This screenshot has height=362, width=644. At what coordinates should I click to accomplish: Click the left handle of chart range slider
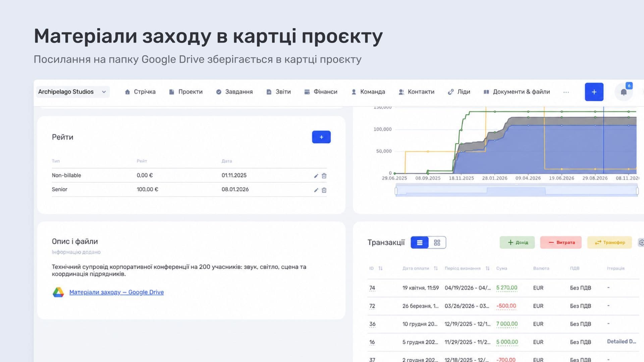396,191
